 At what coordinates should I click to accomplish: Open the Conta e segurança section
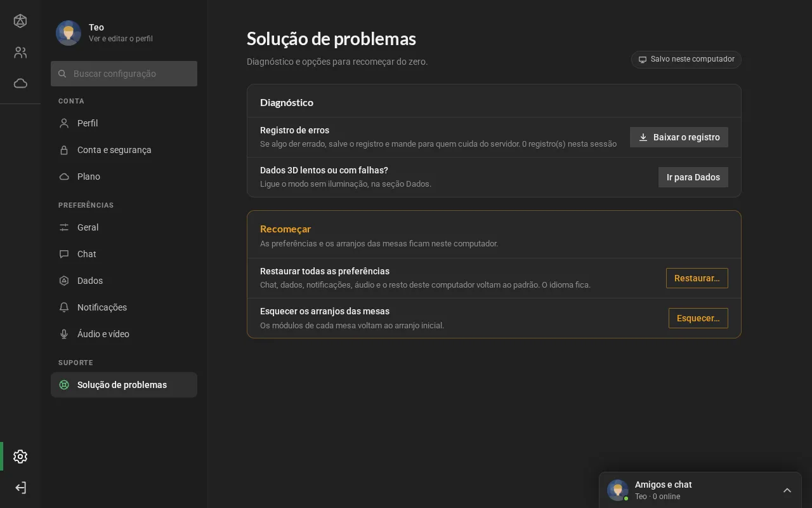click(124, 150)
